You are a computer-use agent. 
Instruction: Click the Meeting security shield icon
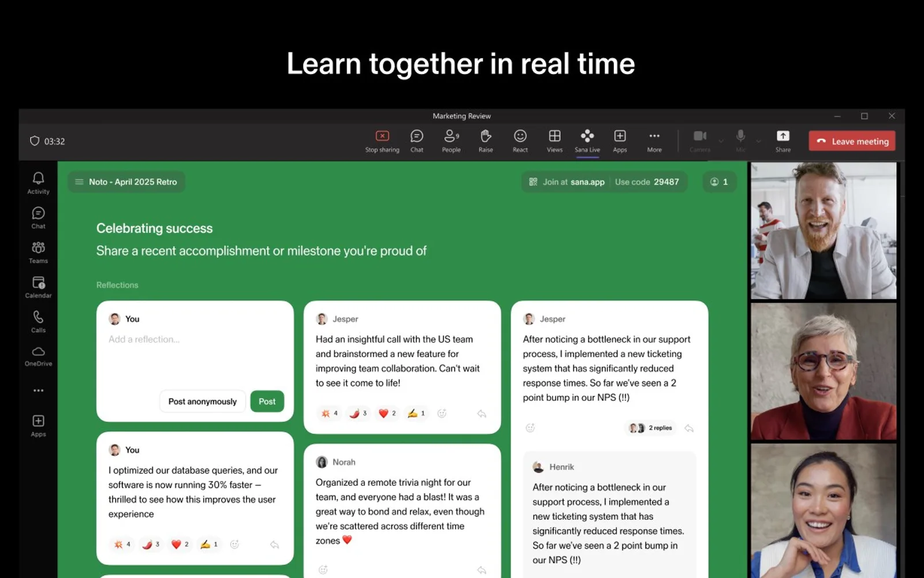tap(35, 141)
